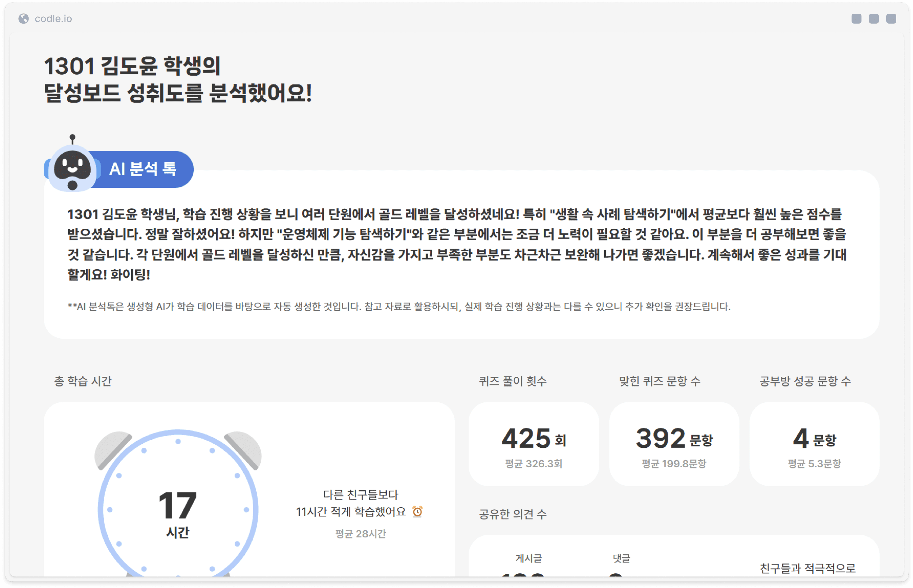Click the 17 시간 number inside clock
The height and width of the screenshot is (588, 913).
click(x=178, y=506)
